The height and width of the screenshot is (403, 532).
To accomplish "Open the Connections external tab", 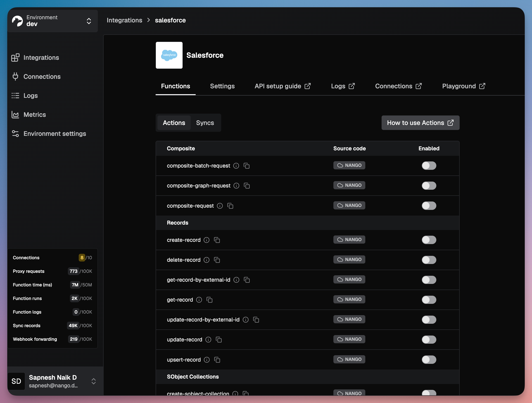I will (x=398, y=86).
